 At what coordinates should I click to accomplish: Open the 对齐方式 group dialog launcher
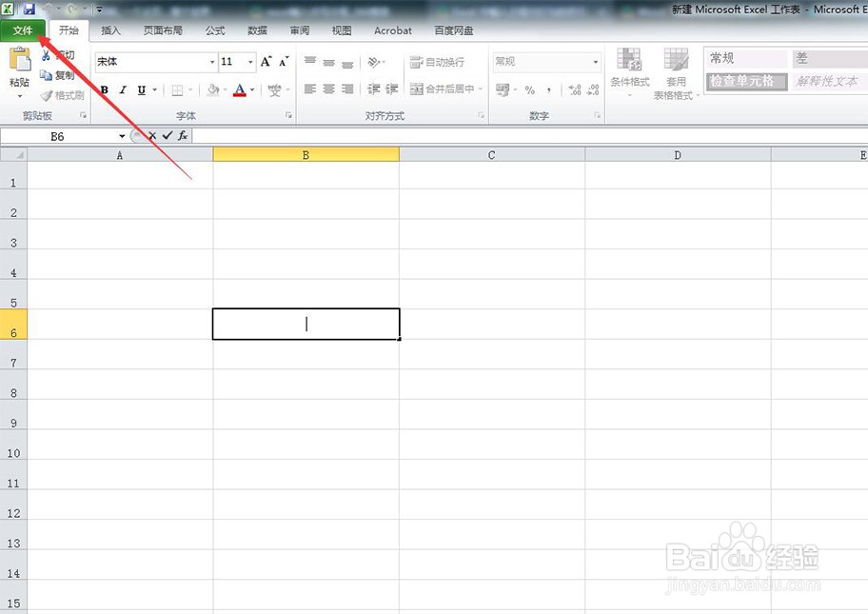(481, 115)
